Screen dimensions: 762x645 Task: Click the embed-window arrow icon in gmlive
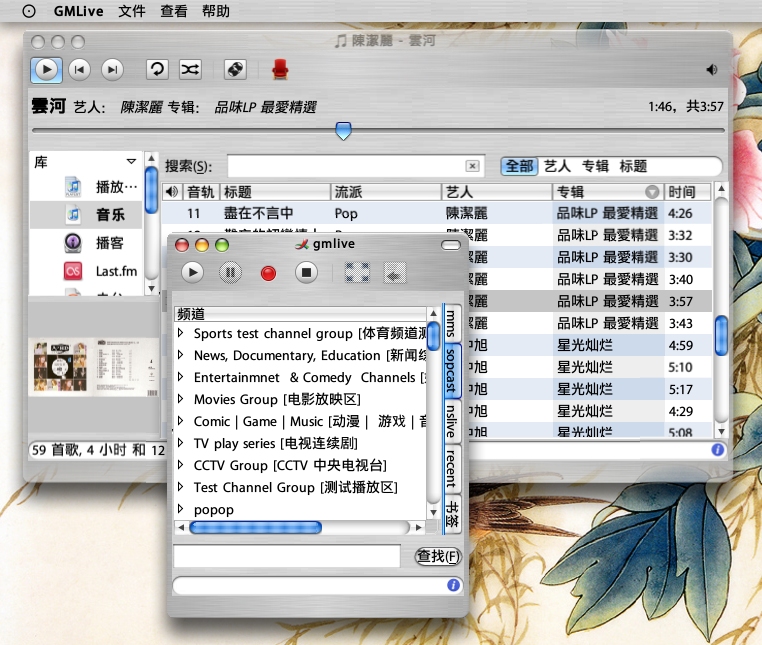pos(395,273)
